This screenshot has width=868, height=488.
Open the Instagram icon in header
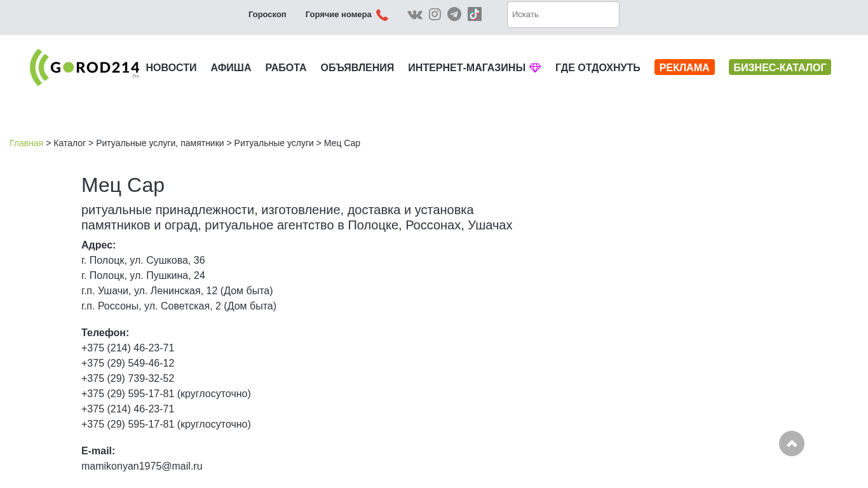click(x=435, y=14)
